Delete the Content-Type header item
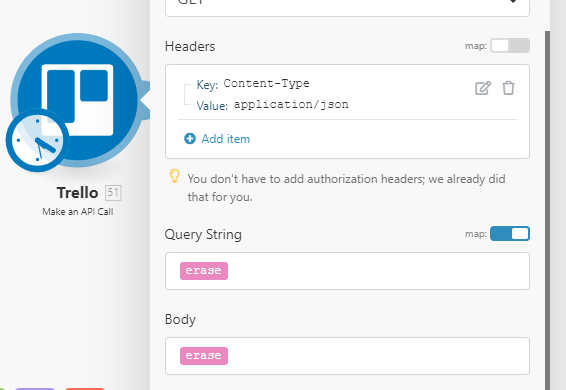This screenshot has height=390, width=566. pyautogui.click(x=508, y=88)
